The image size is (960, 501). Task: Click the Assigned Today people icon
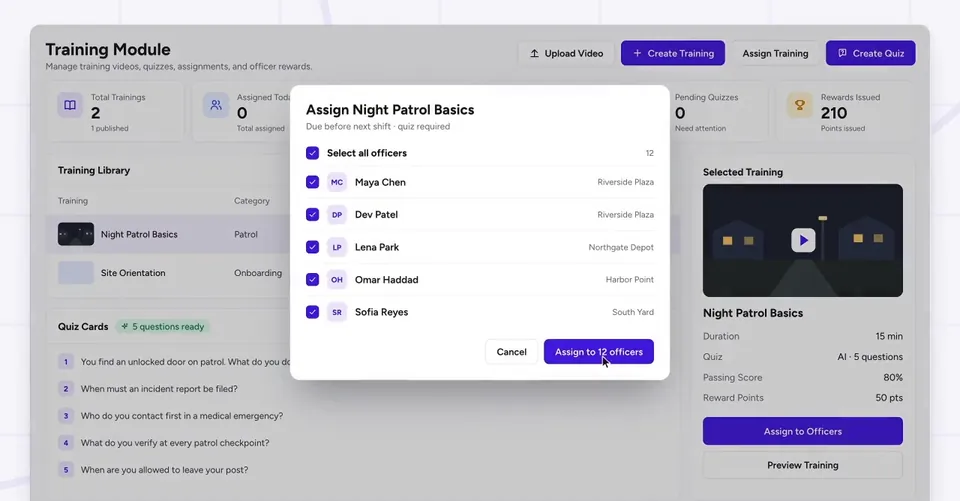[x=216, y=105]
